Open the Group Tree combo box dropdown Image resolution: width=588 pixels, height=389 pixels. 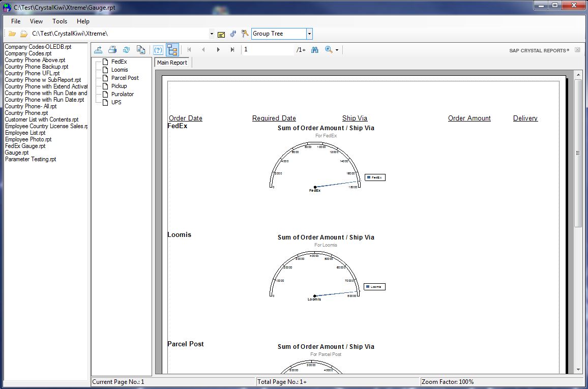(309, 34)
